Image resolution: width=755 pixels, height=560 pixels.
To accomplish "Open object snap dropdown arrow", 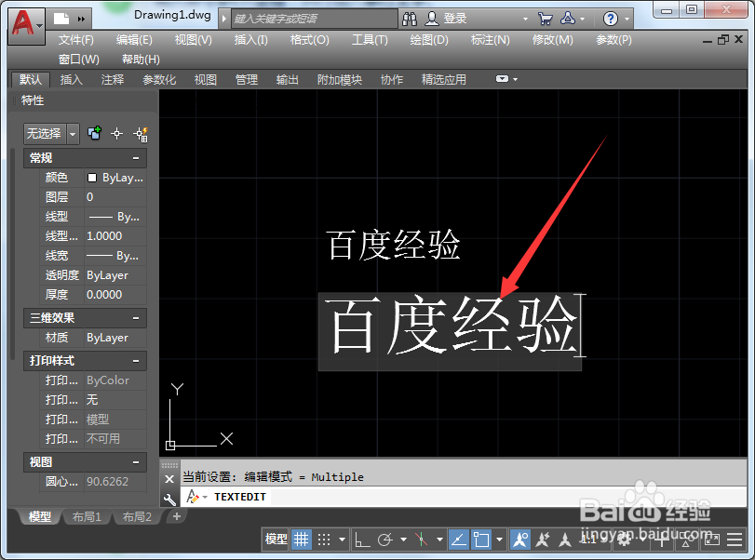I will pyautogui.click(x=499, y=540).
